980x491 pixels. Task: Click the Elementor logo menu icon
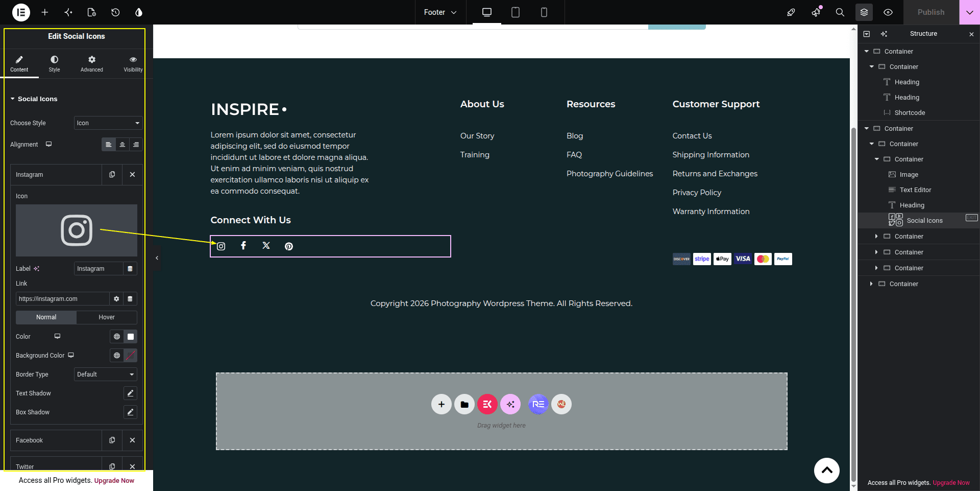click(21, 12)
